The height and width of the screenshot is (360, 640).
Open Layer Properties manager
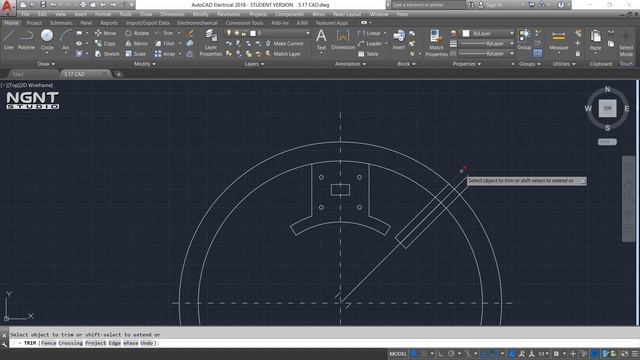click(211, 43)
